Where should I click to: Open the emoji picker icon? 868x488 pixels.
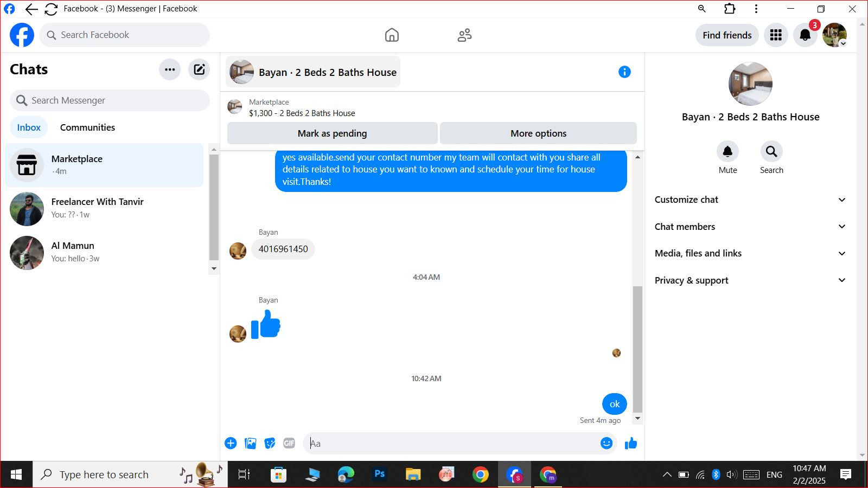coord(607,444)
